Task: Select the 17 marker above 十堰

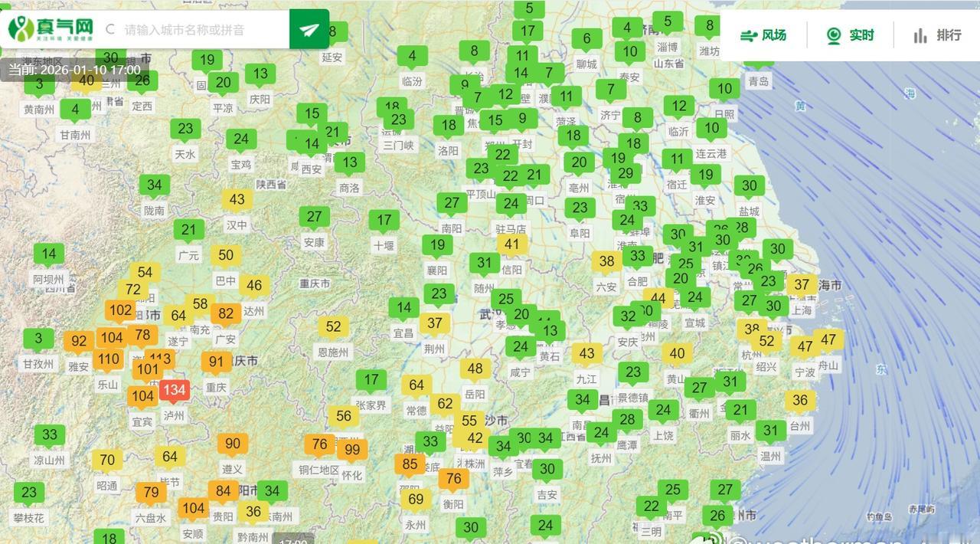Action: pos(384,221)
